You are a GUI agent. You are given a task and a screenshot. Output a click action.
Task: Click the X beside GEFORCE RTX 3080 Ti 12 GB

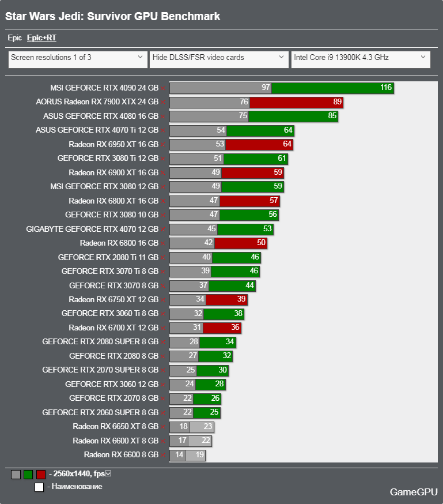click(x=163, y=159)
